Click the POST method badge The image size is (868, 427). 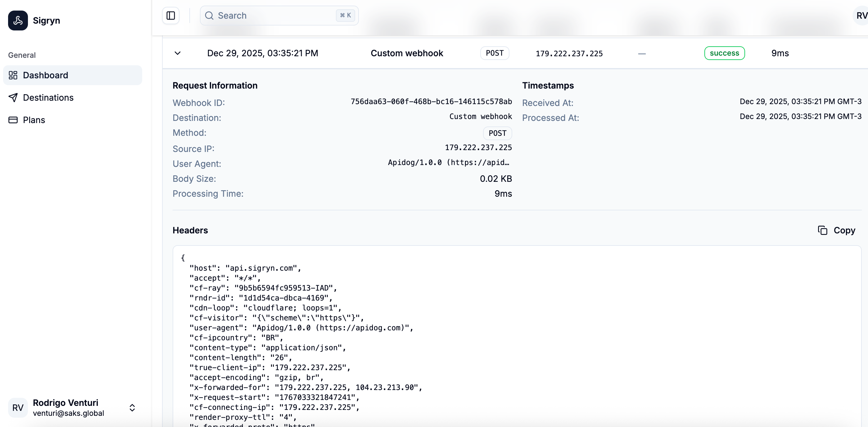pyautogui.click(x=495, y=53)
